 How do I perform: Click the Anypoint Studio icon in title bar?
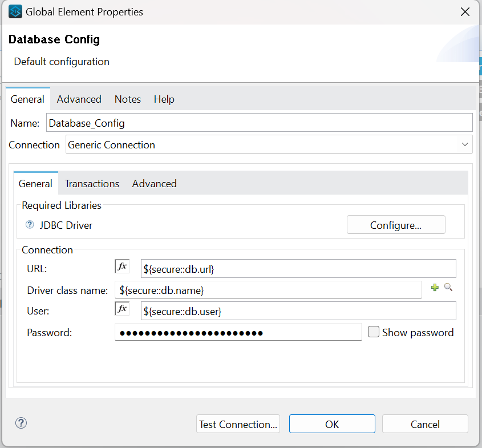tap(15, 11)
